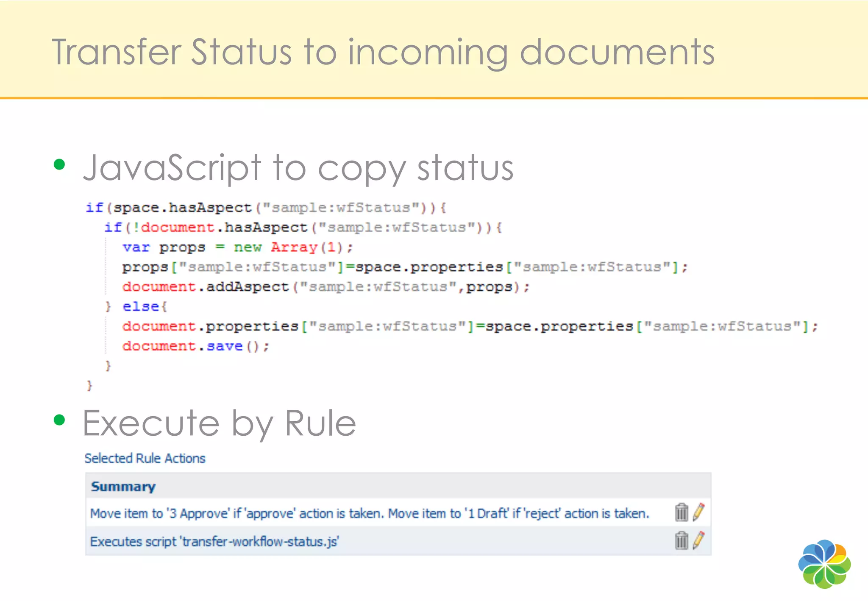
Task: Click the 'document.addAspect' code line
Action: (x=325, y=287)
